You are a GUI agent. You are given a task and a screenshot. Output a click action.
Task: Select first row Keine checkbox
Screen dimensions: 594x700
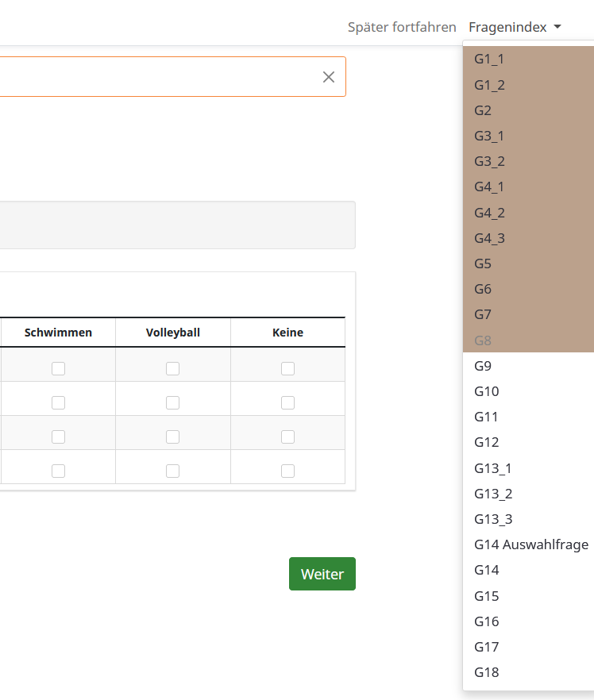[287, 368]
